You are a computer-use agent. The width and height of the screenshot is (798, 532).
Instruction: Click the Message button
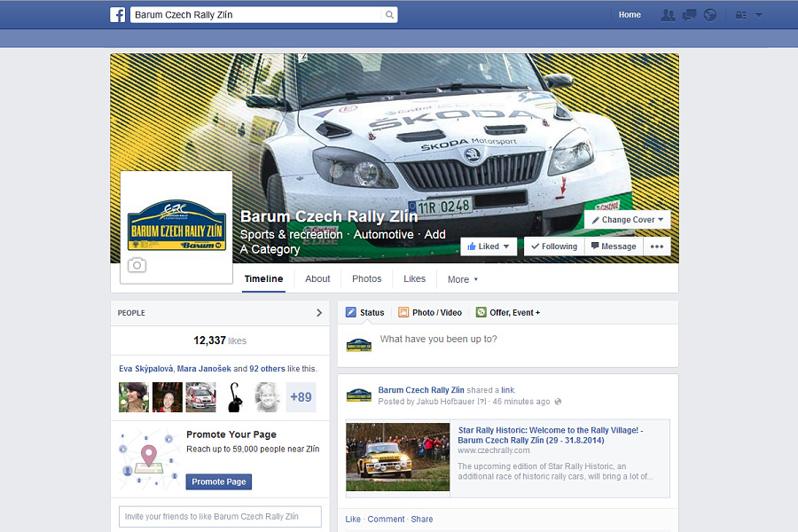(x=614, y=246)
